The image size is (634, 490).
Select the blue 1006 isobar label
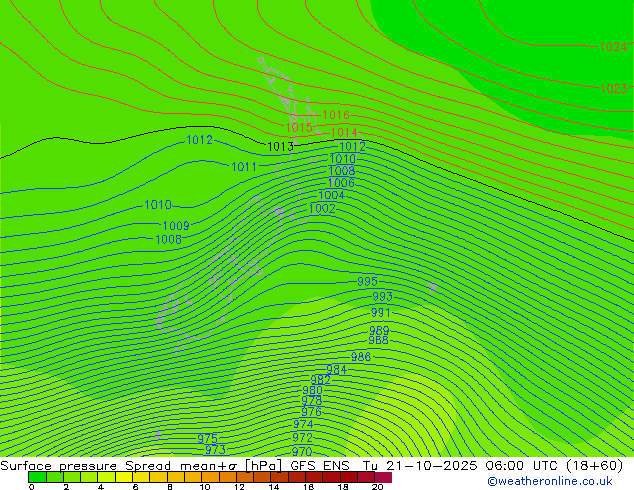tap(341, 183)
